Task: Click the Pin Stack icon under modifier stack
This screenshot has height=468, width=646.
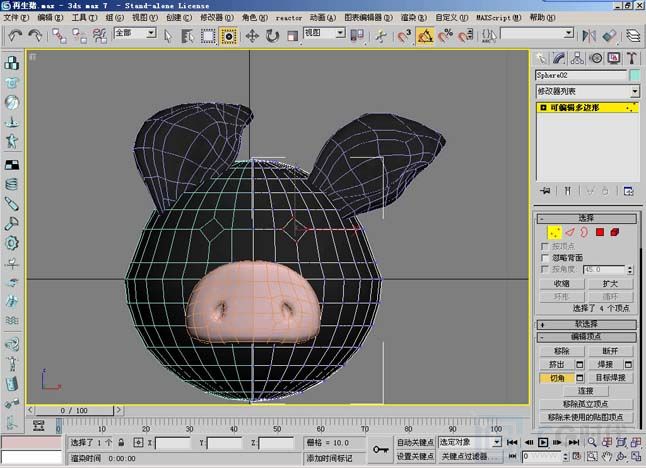Action: click(546, 191)
